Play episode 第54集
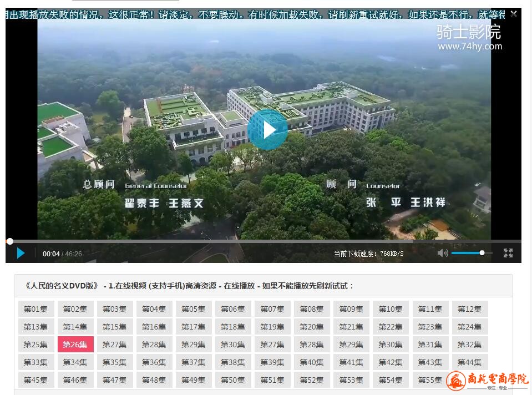Image resolution: width=532 pixels, height=395 pixels. [x=391, y=379]
